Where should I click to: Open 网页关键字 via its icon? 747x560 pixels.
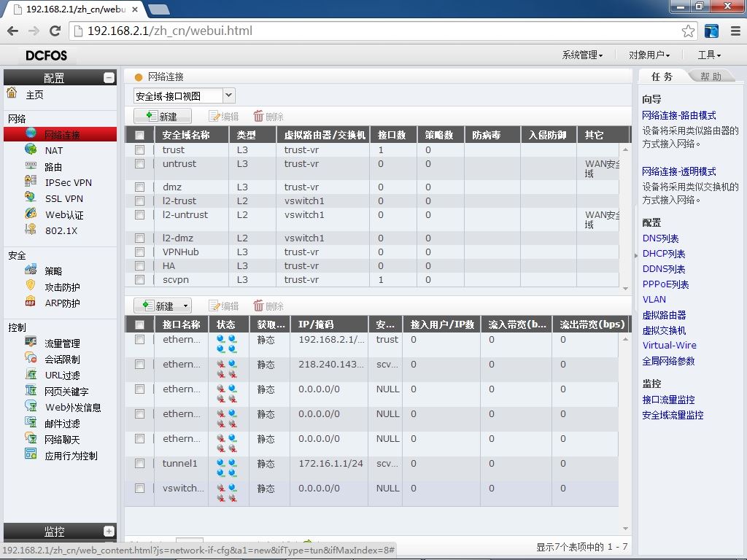[x=31, y=391]
